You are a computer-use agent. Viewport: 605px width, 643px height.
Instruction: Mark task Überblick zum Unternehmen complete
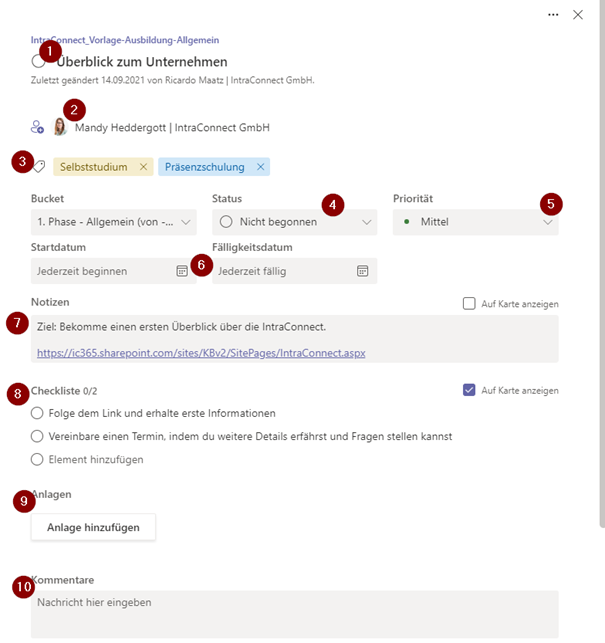(x=38, y=62)
